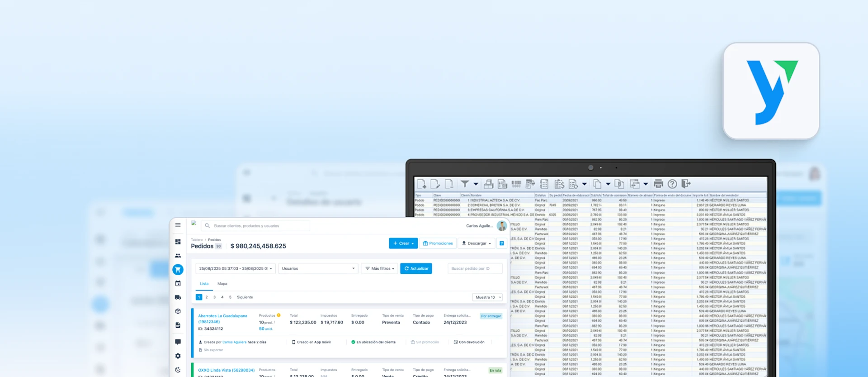Viewport: 868px width, 377px height.
Task: Click the copy pages icon in the laptop toolbar
Action: pyautogui.click(x=597, y=184)
